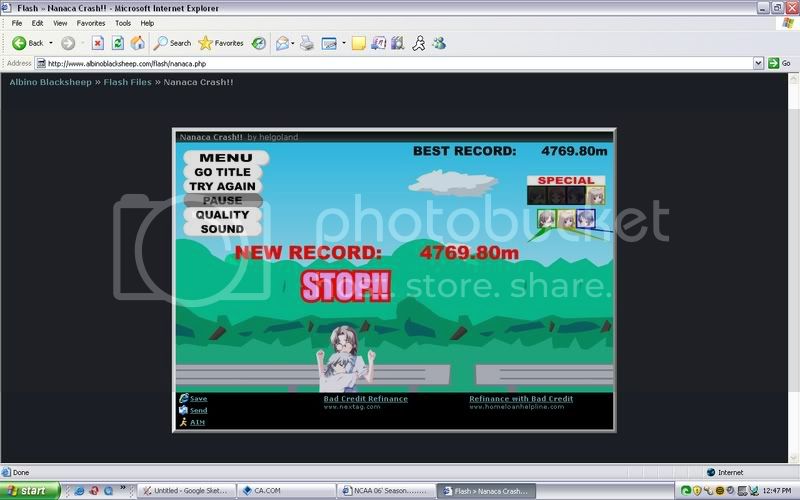Click the green-bordered character portrait

tap(546, 219)
